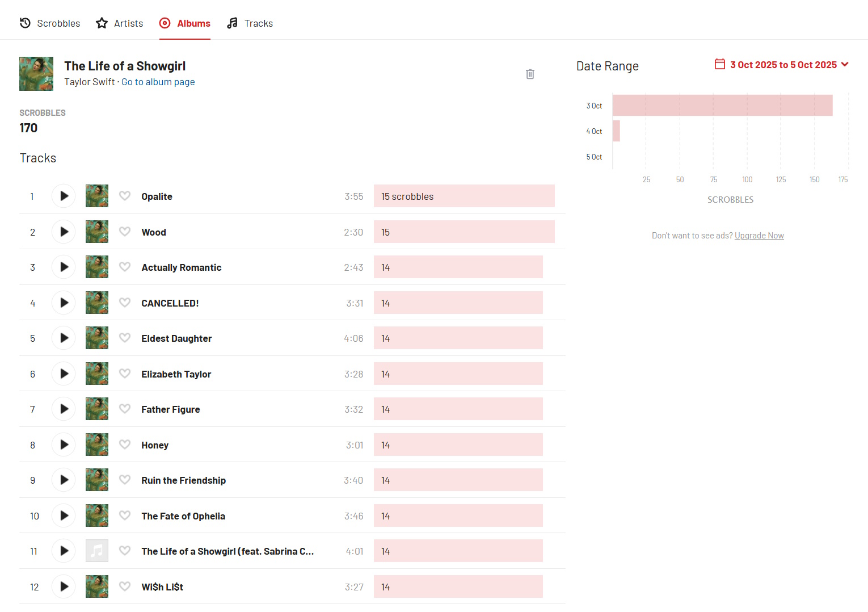Delete album scrobbles with trash icon
868x612 pixels.
[530, 74]
